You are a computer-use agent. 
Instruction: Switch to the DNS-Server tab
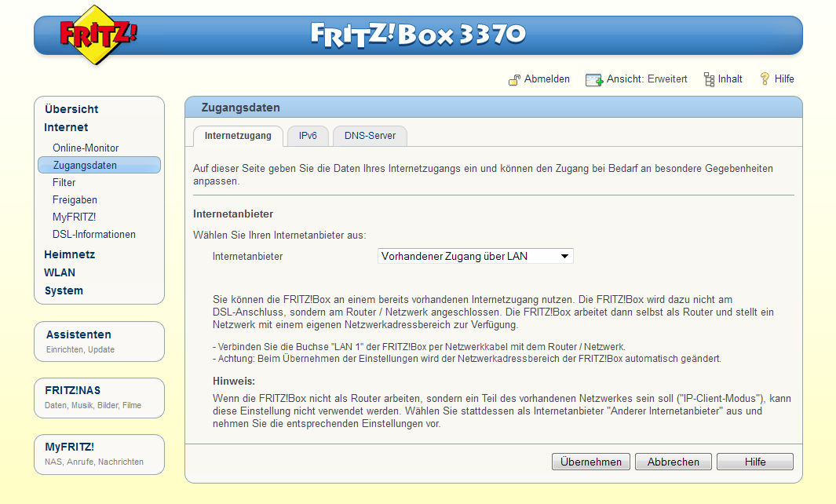pyautogui.click(x=370, y=136)
